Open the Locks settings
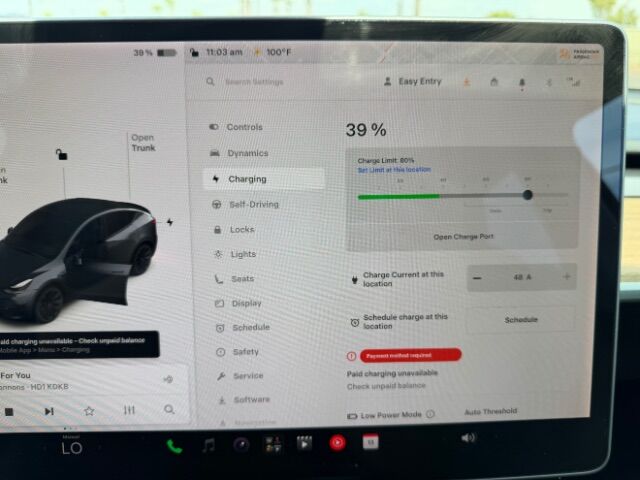 (x=234, y=229)
